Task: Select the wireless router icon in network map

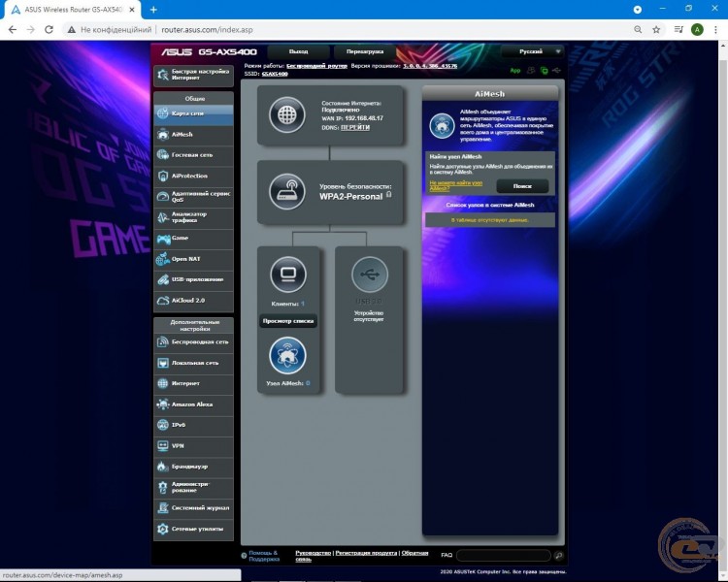Action: [287, 191]
